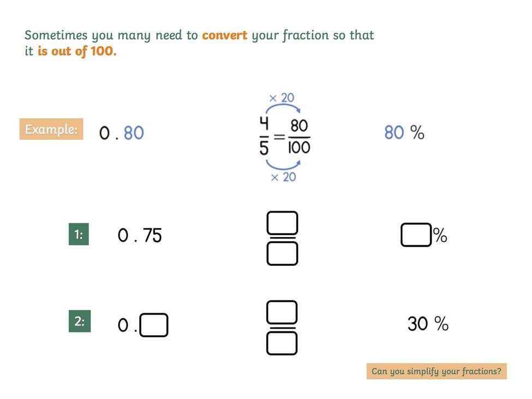
Task: Click the 0.80 decimal in the example
Action: (x=122, y=133)
